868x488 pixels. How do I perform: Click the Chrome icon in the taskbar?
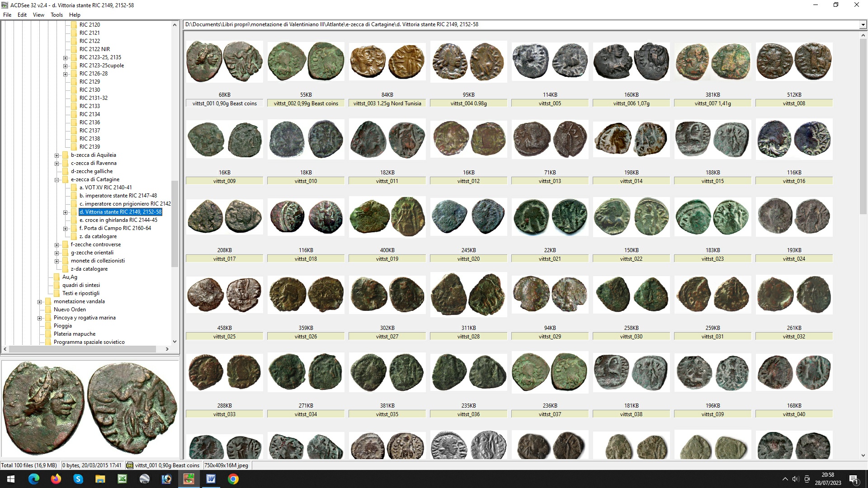pyautogui.click(x=233, y=479)
